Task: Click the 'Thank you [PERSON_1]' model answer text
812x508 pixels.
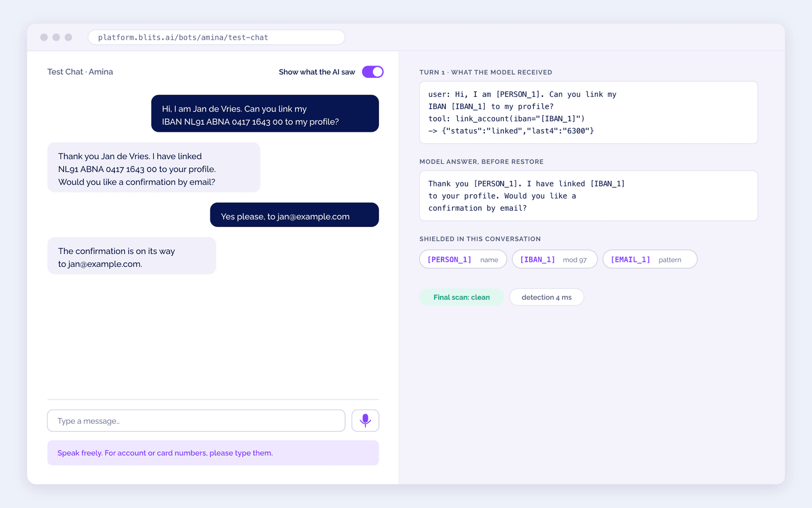Action: [527, 196]
